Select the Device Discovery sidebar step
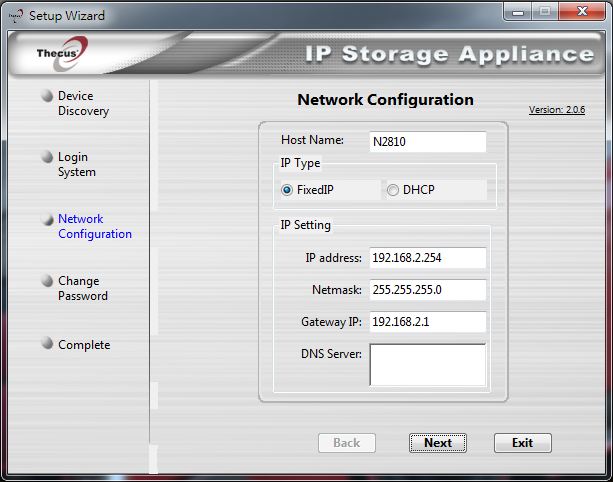Viewport: 613px width, 482px height. [83, 103]
